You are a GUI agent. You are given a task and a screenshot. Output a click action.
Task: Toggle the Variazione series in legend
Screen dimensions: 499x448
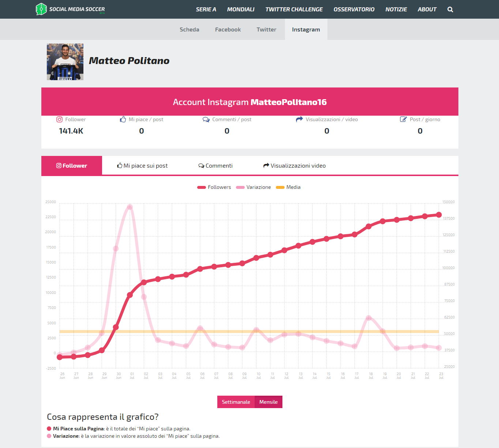point(254,187)
